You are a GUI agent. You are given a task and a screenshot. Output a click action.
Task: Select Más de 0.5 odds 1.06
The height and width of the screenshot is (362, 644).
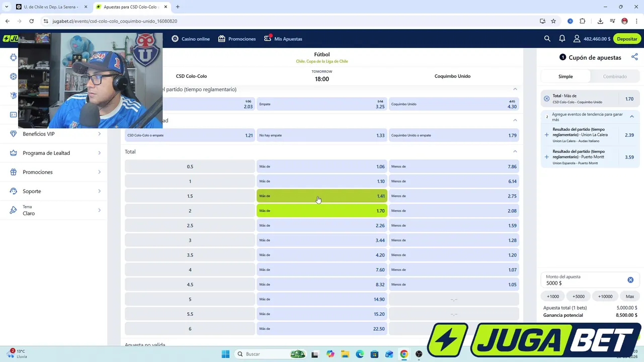click(x=322, y=166)
